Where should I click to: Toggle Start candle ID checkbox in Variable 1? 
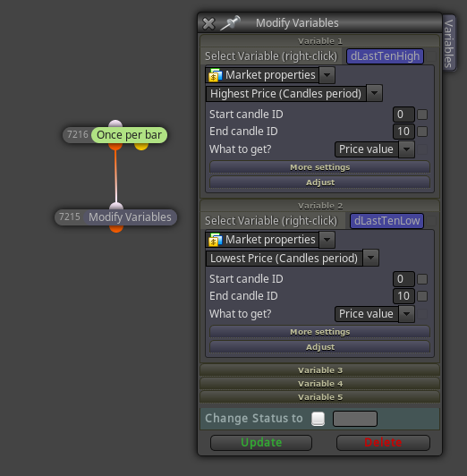[422, 115]
